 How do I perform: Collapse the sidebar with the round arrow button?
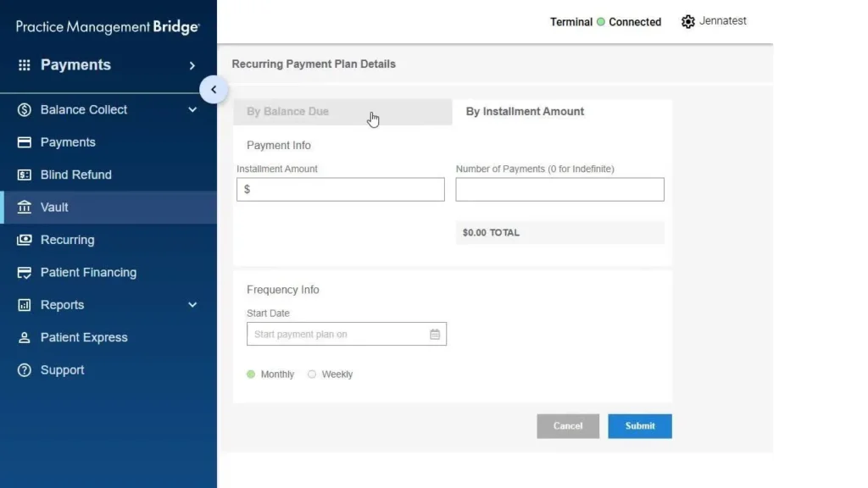pyautogui.click(x=214, y=90)
